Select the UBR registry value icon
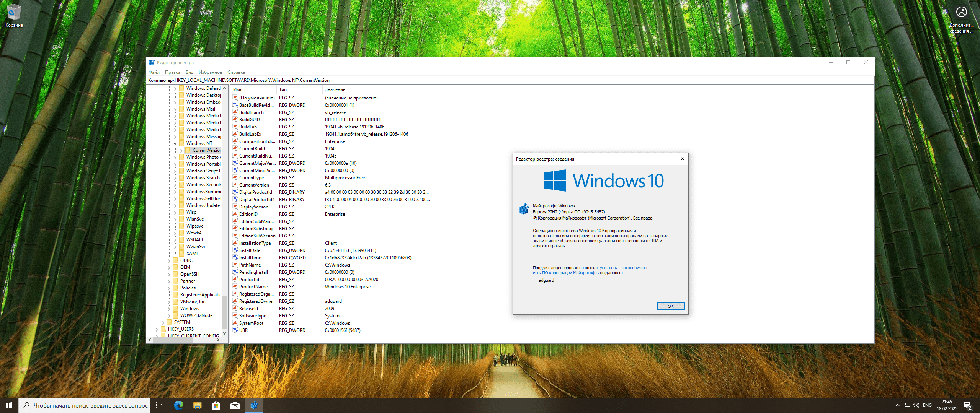This screenshot has width=980, height=413. tap(235, 330)
